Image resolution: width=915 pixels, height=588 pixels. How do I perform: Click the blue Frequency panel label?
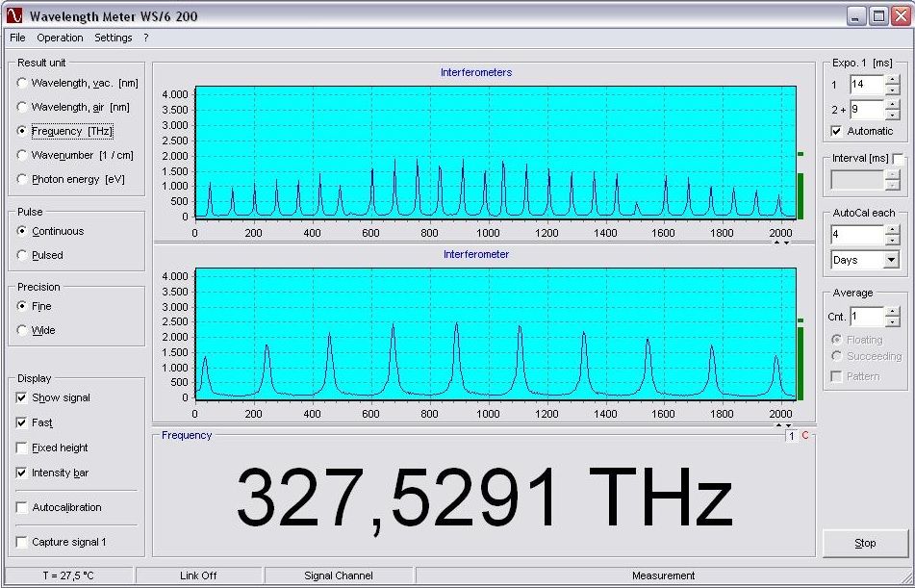tap(187, 435)
